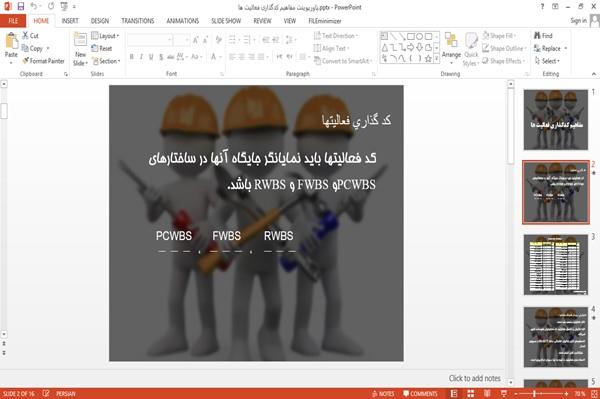Open the DESIGN ribbon tab
Viewport: 600px width, 399px height.
pos(100,21)
